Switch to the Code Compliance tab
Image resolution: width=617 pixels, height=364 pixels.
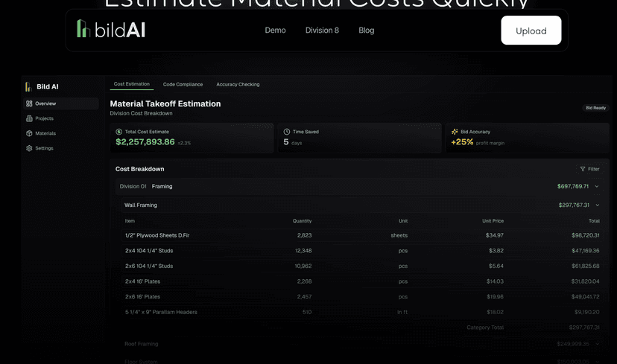pos(183,85)
